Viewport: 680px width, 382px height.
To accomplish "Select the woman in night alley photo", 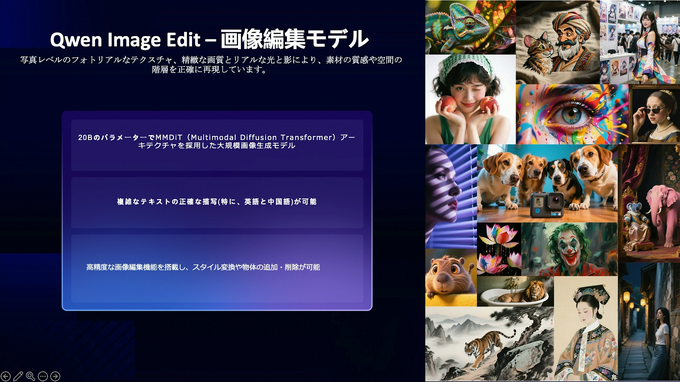I will coord(649,322).
